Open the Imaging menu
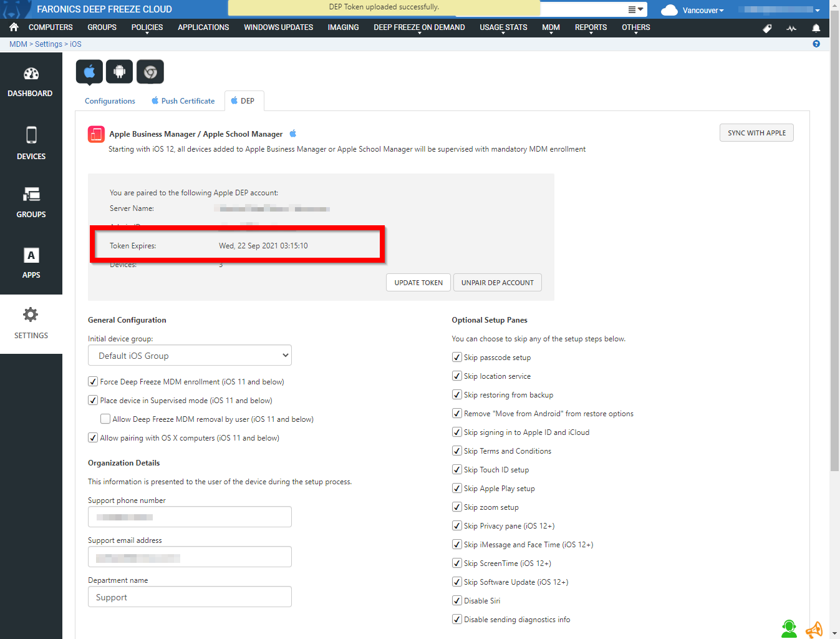 [343, 27]
